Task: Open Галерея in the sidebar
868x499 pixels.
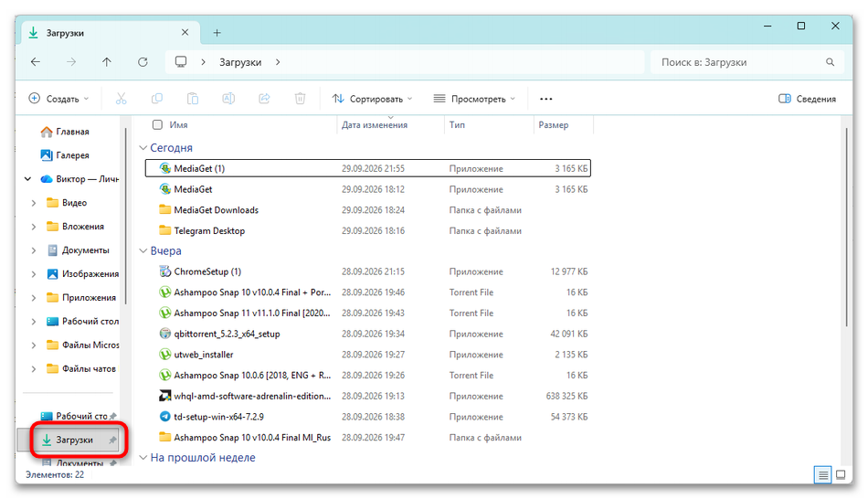Action: tap(65, 155)
